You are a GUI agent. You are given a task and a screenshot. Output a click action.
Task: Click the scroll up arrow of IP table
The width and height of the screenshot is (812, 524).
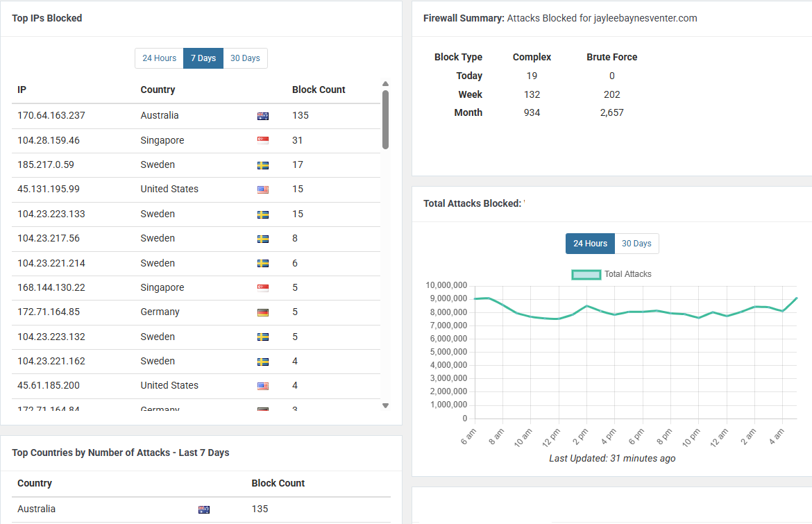pyautogui.click(x=385, y=84)
